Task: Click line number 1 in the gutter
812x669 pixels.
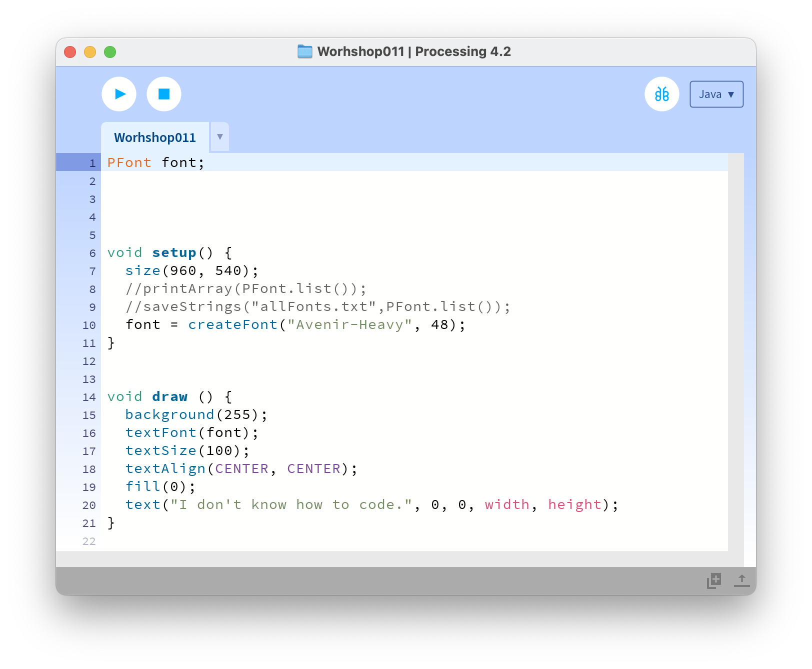Action: click(x=92, y=163)
